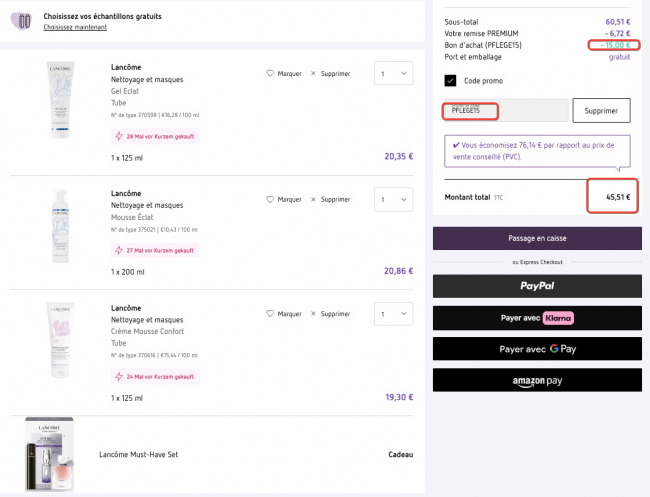Click the heart icon for Mousse Éclat
The image size is (650, 497).
tap(270, 199)
